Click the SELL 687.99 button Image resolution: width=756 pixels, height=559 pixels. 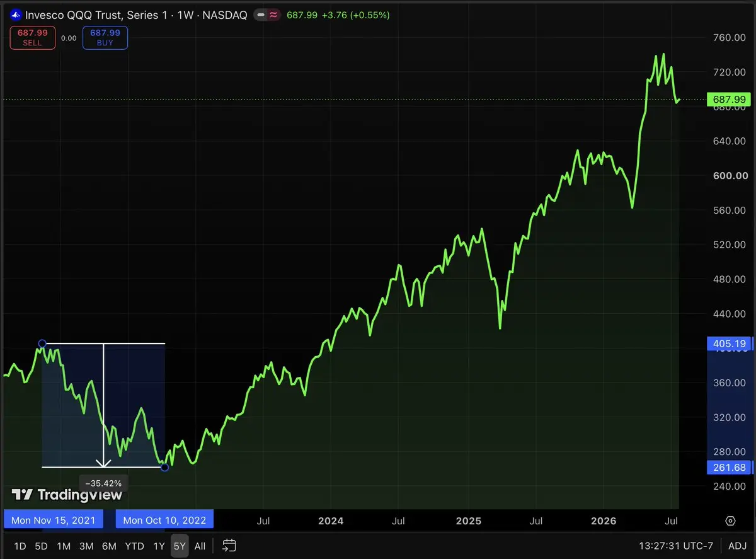[x=32, y=38]
